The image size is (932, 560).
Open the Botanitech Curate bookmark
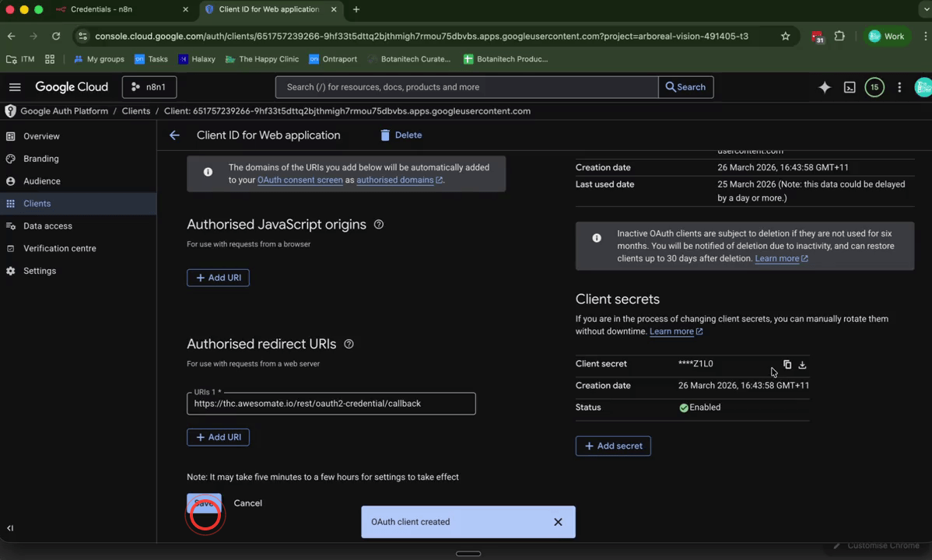(x=409, y=59)
